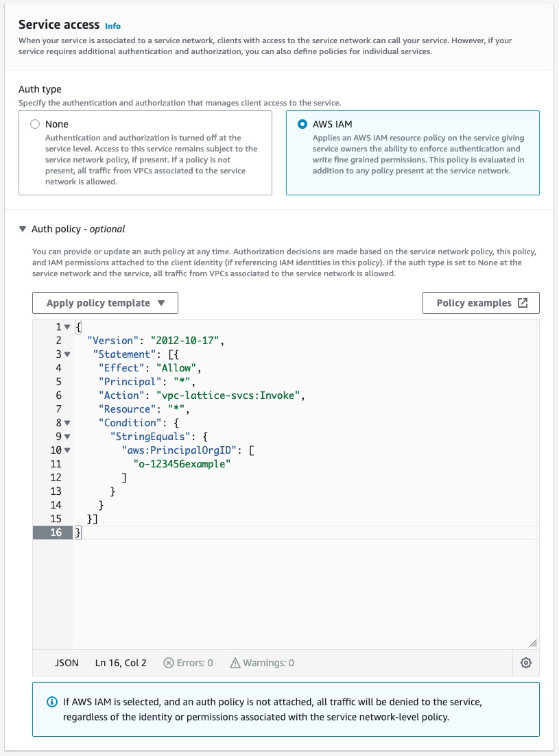The height and width of the screenshot is (756, 559).
Task: Click the resize grip of the policy editor
Action: [533, 643]
